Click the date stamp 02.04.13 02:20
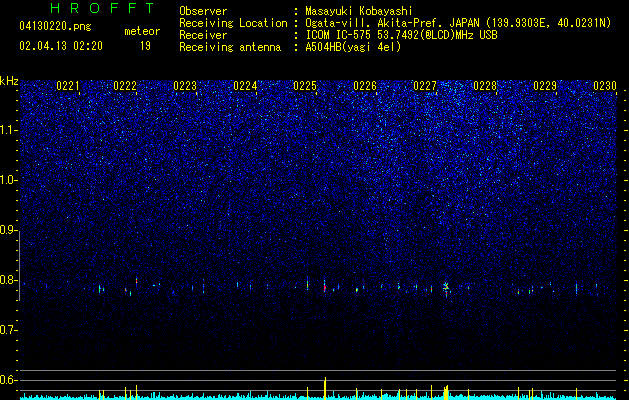Screen dimensions: 629x400 click(x=61, y=46)
